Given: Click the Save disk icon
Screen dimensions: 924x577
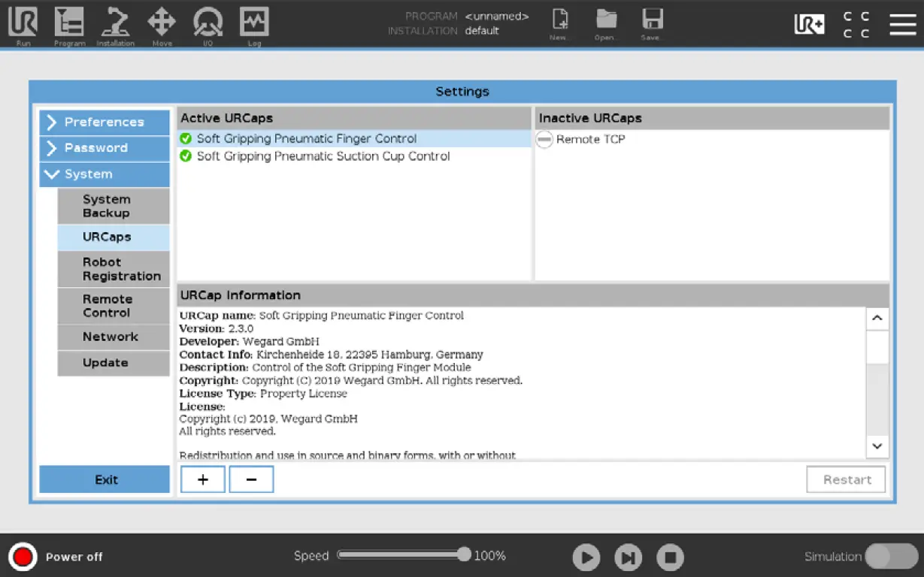Looking at the screenshot, I should tap(652, 25).
